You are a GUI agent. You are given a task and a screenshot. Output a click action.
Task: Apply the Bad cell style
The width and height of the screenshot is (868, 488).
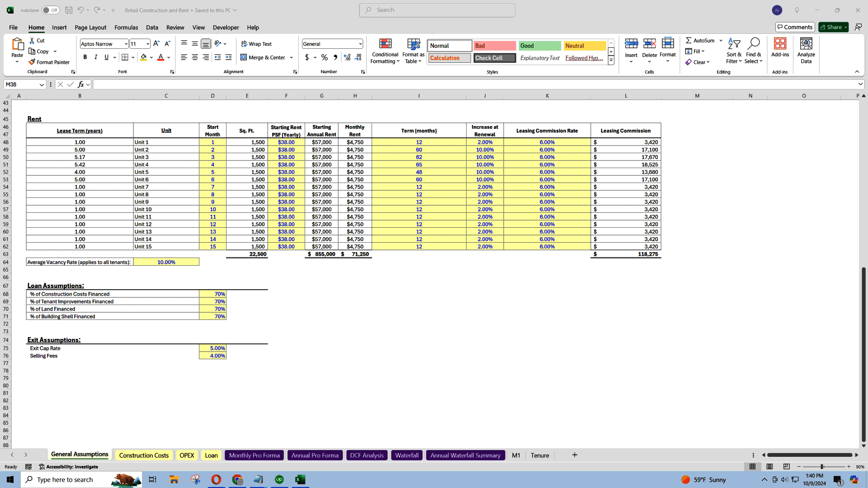[x=495, y=46]
